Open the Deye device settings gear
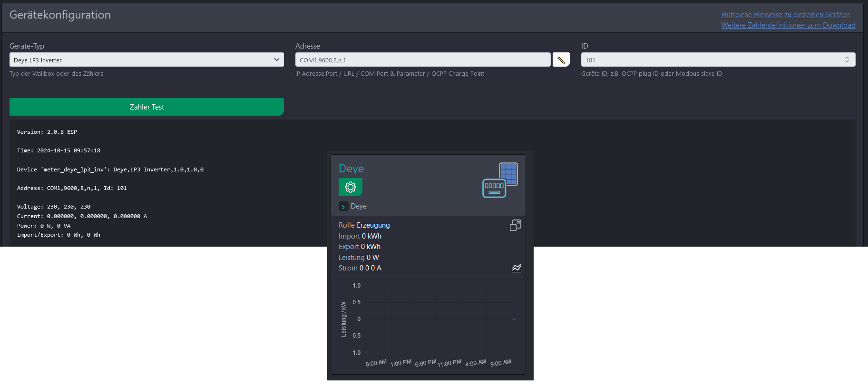Viewport: 868px width, 389px height. pyautogui.click(x=351, y=187)
